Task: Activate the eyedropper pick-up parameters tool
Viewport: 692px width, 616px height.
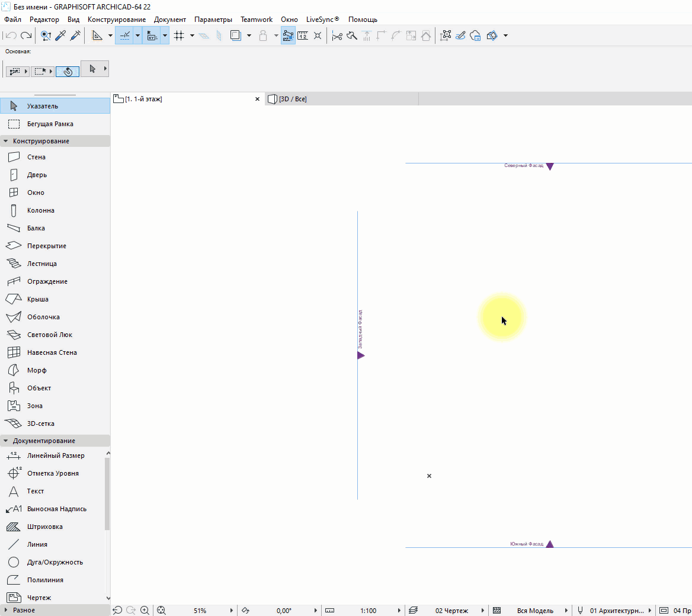Action: click(x=60, y=36)
